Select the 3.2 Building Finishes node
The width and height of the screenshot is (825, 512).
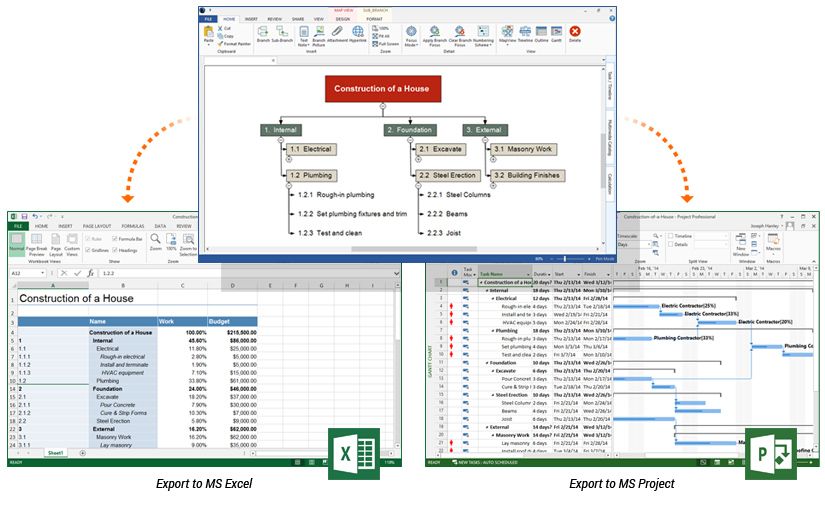point(528,175)
